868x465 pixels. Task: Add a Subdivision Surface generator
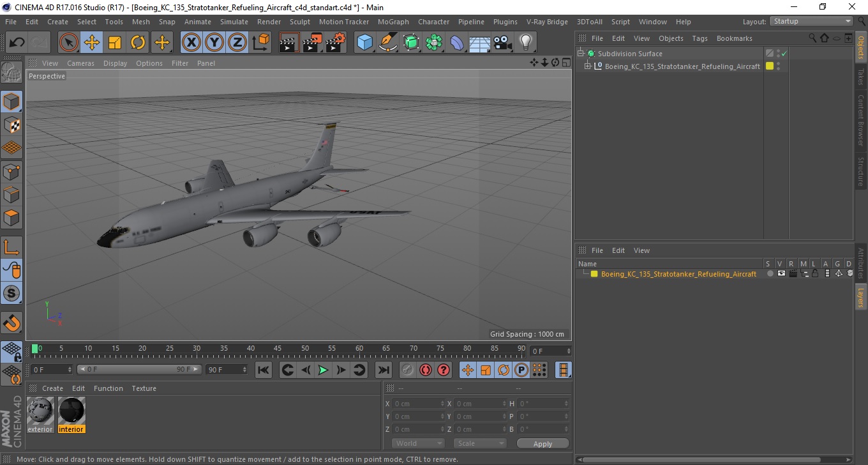pos(411,43)
